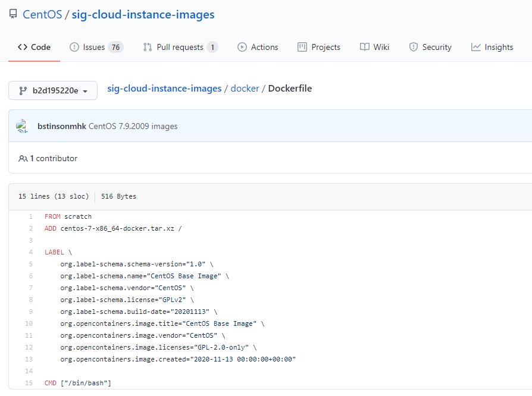
Task: Click the bstinsonmhk avatar image
Action: pos(23,126)
